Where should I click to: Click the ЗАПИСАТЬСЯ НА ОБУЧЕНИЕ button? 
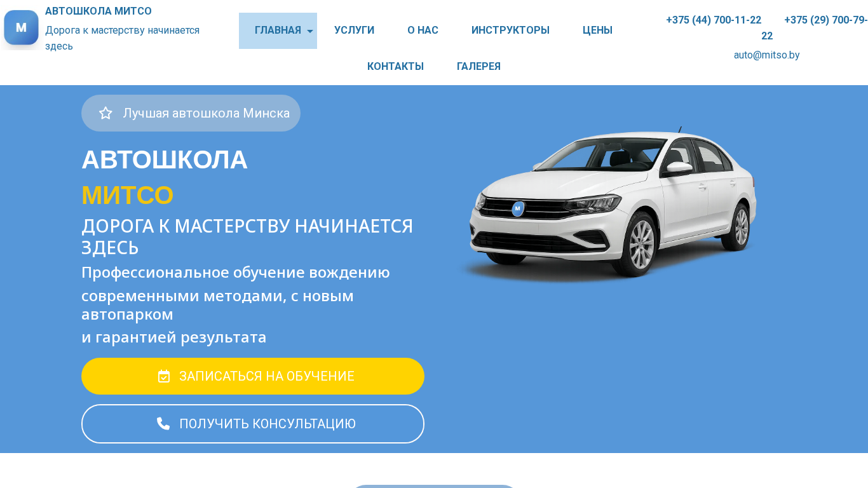(x=253, y=376)
